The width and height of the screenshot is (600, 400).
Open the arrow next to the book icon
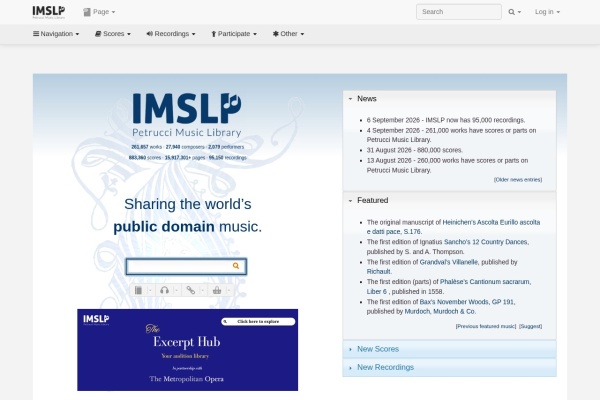click(150, 291)
